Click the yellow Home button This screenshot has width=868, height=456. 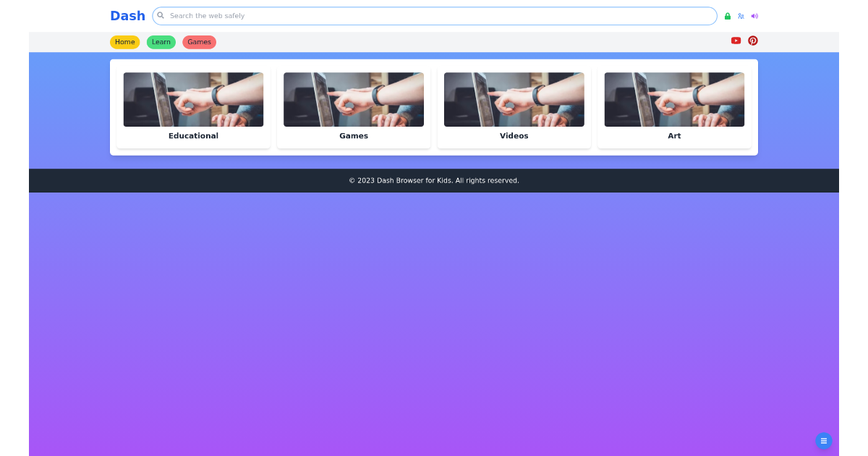click(124, 42)
